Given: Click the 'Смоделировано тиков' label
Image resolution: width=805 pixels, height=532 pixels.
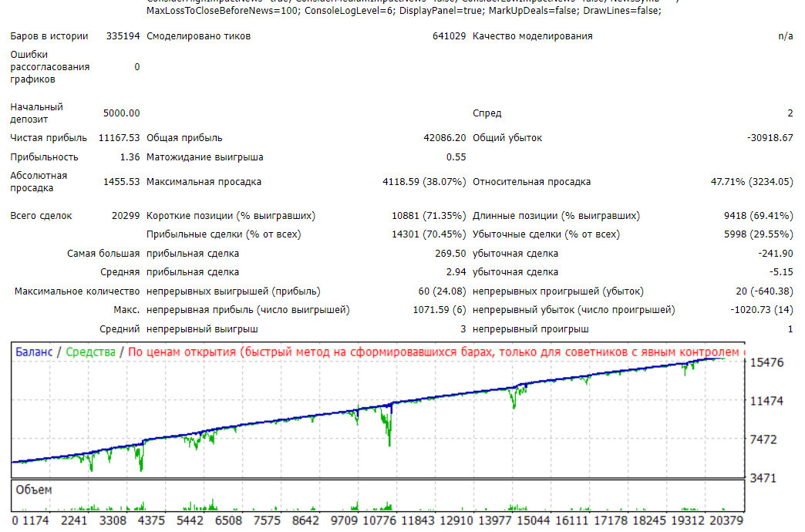Looking at the screenshot, I should (199, 36).
